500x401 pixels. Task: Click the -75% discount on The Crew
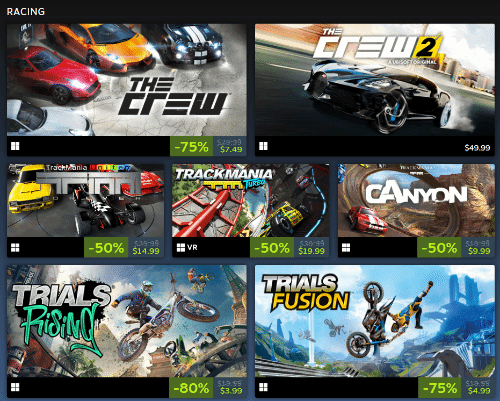tap(191, 146)
